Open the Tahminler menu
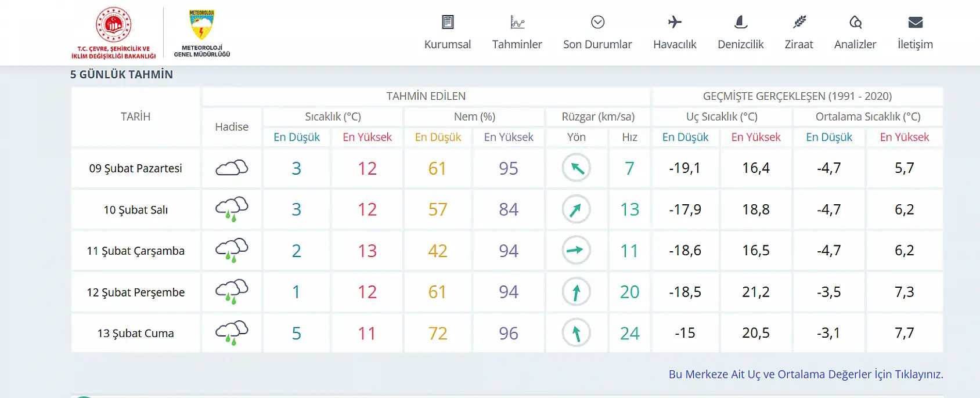980x398 pixels. (517, 45)
